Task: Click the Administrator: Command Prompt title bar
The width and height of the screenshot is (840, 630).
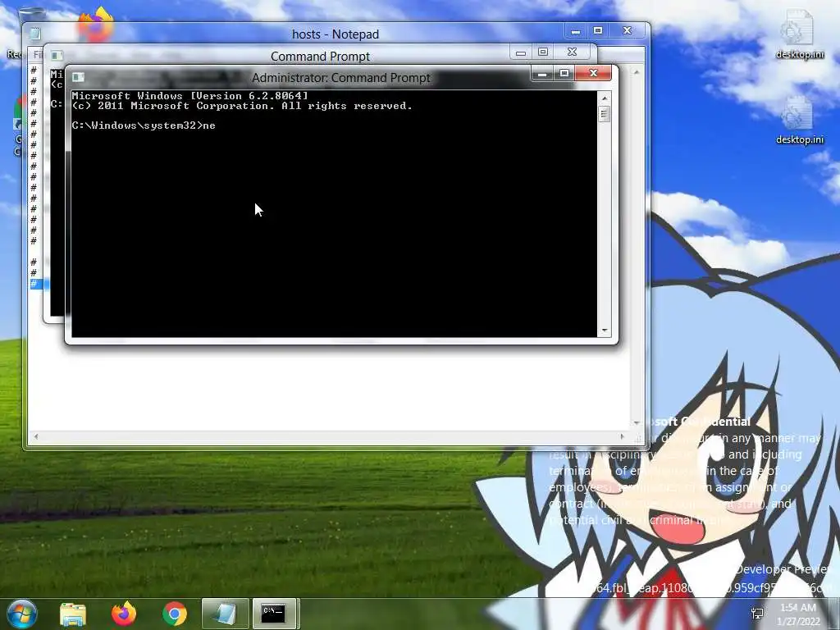Action: [340, 78]
